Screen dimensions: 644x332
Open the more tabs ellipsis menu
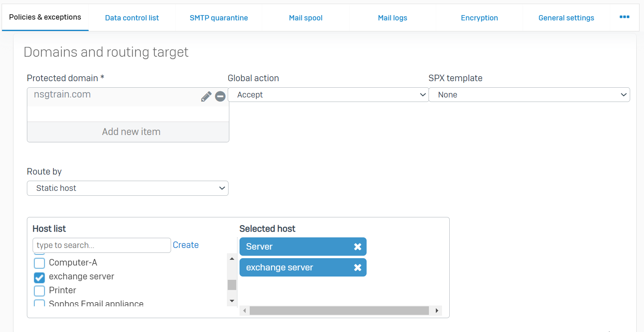point(624,17)
